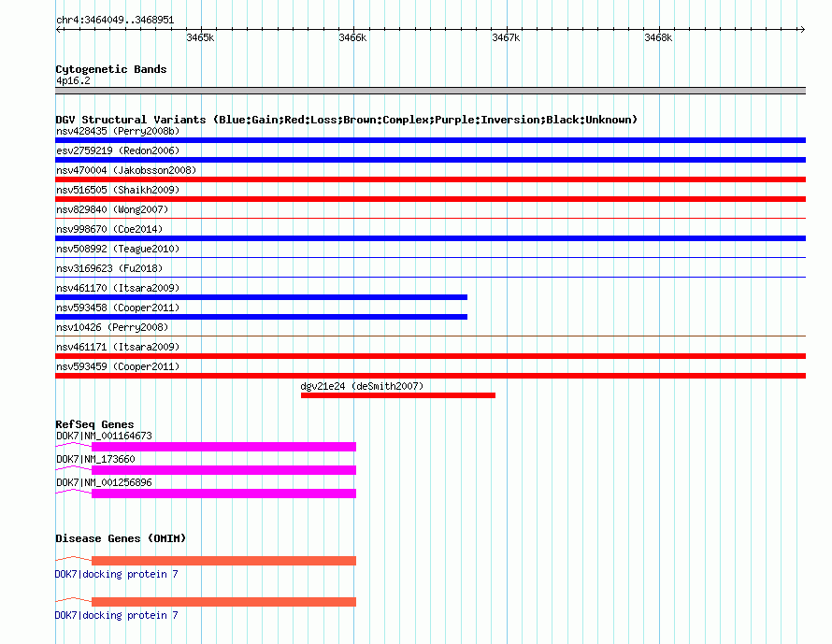Image resolution: width=832 pixels, height=644 pixels.
Task: Click the nsv998670 (Coe2014) label
Action: 109,229
